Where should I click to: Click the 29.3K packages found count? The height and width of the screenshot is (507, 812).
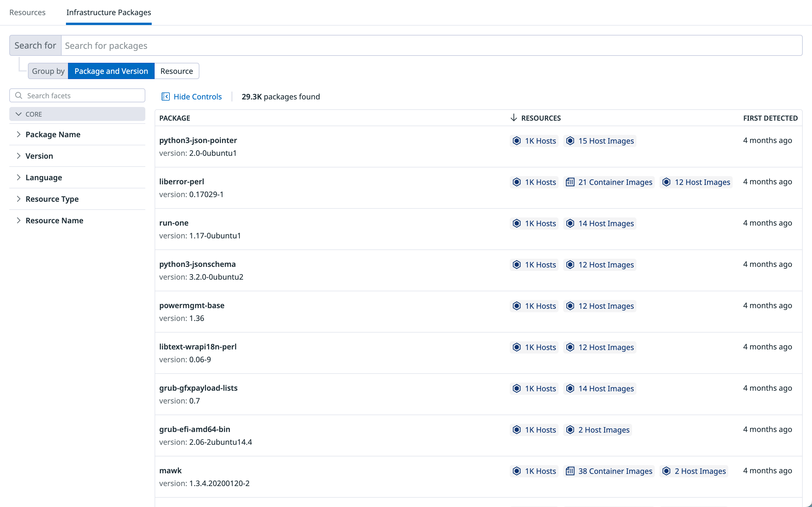(x=280, y=97)
